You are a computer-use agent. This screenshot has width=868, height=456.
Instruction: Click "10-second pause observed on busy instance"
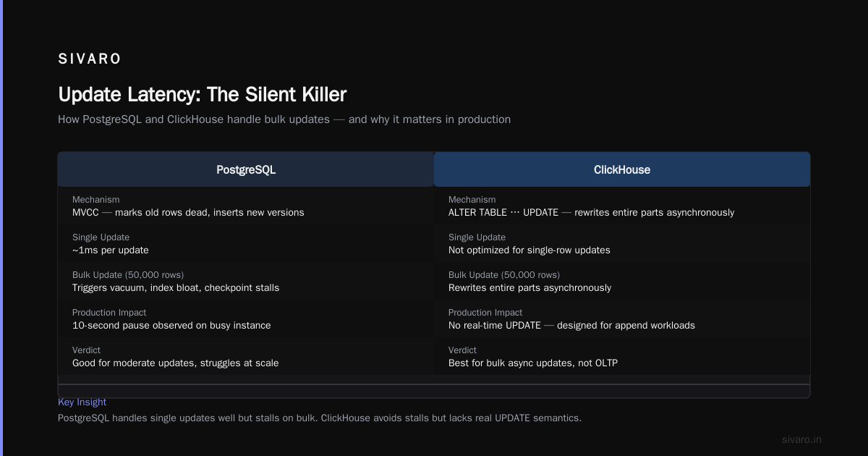pyautogui.click(x=171, y=326)
